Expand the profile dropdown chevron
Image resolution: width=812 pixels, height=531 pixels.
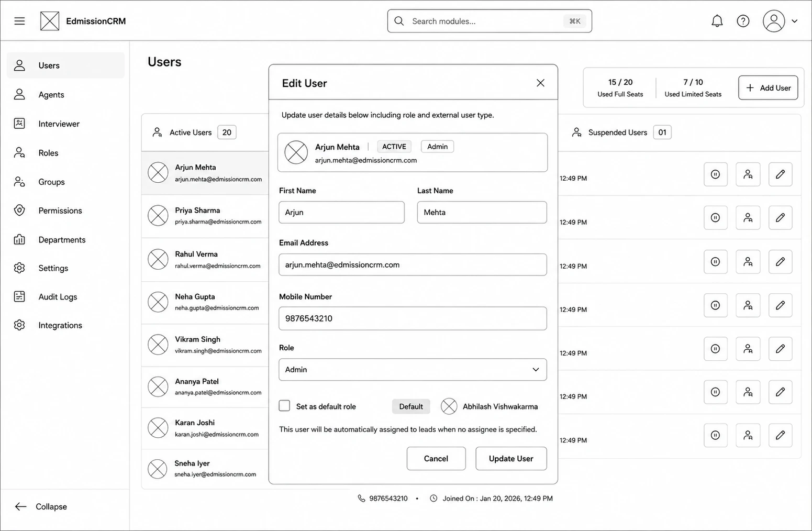pos(794,21)
